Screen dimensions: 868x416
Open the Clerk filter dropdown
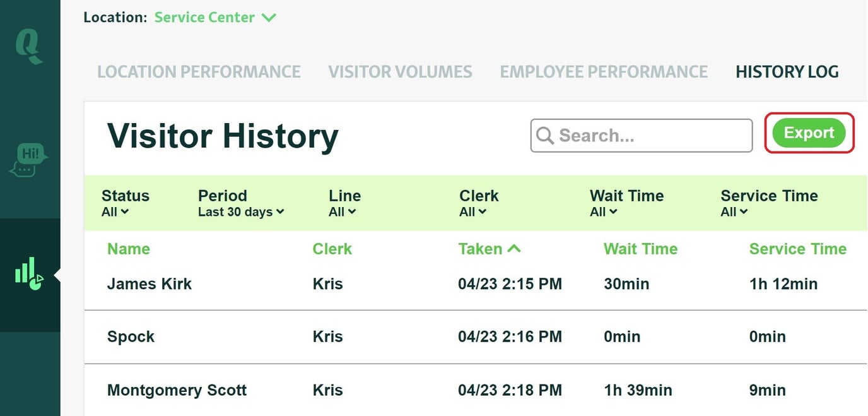(472, 212)
